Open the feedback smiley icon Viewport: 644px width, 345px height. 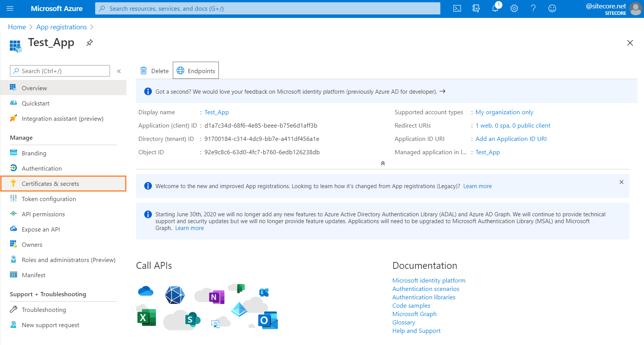point(552,8)
